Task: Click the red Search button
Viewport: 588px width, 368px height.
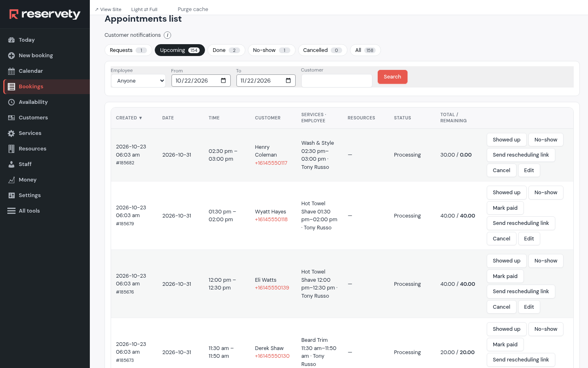Action: 392,77
